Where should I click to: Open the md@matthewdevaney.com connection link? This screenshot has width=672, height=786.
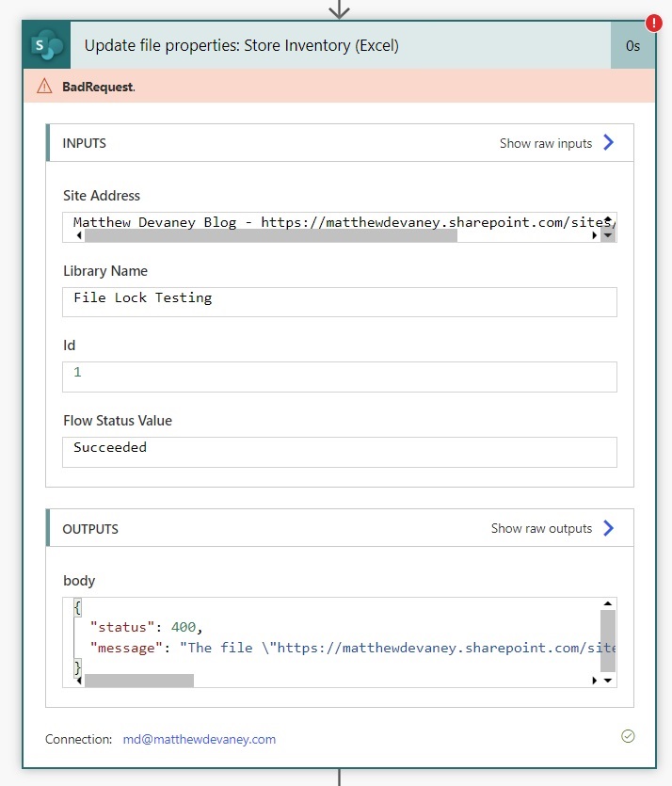(x=200, y=739)
